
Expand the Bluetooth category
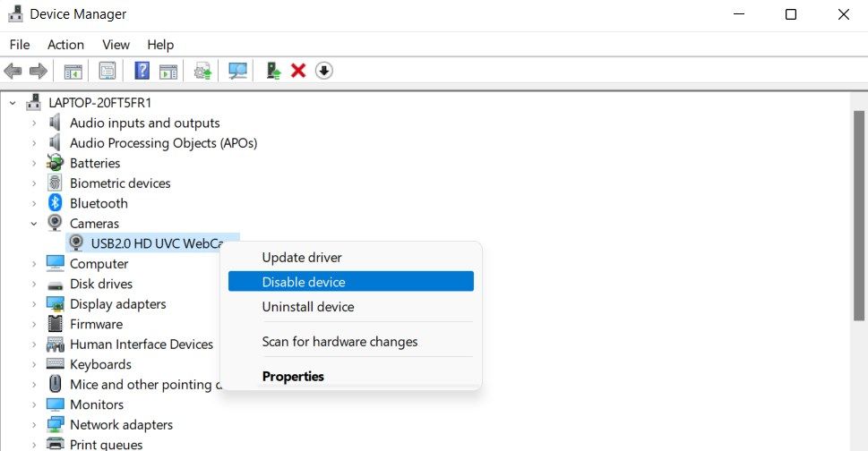click(34, 204)
